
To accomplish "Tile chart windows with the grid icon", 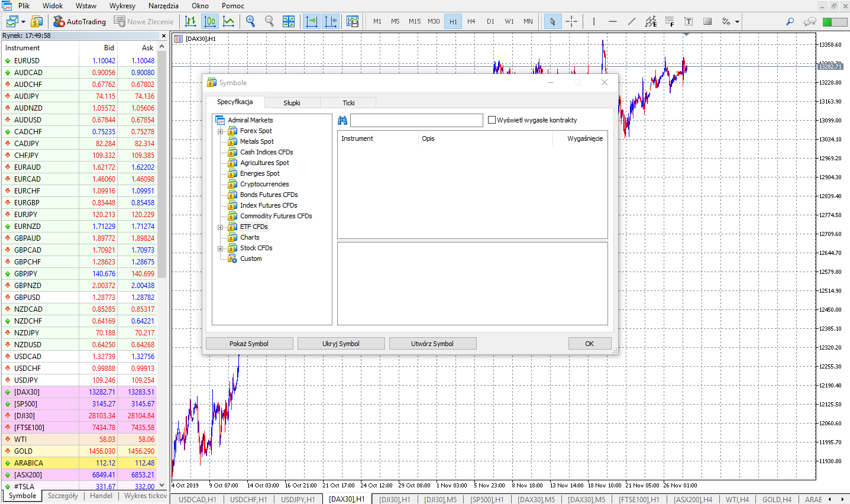I will (x=289, y=21).
